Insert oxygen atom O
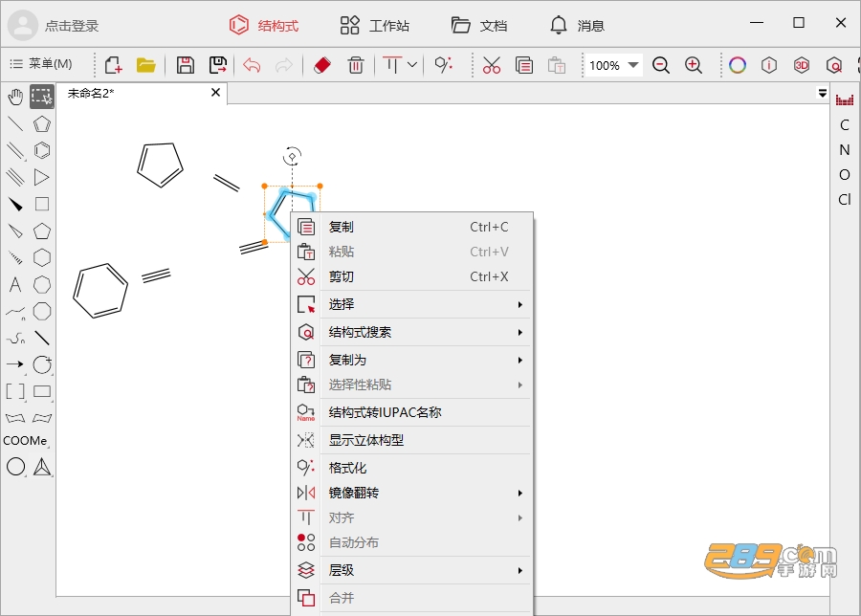This screenshot has height=616, width=861. click(x=845, y=175)
